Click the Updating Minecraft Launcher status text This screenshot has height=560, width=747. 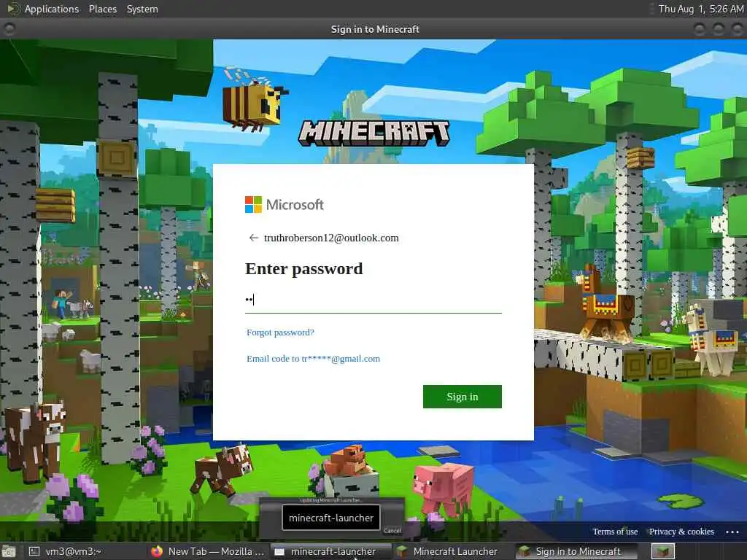pos(330,500)
